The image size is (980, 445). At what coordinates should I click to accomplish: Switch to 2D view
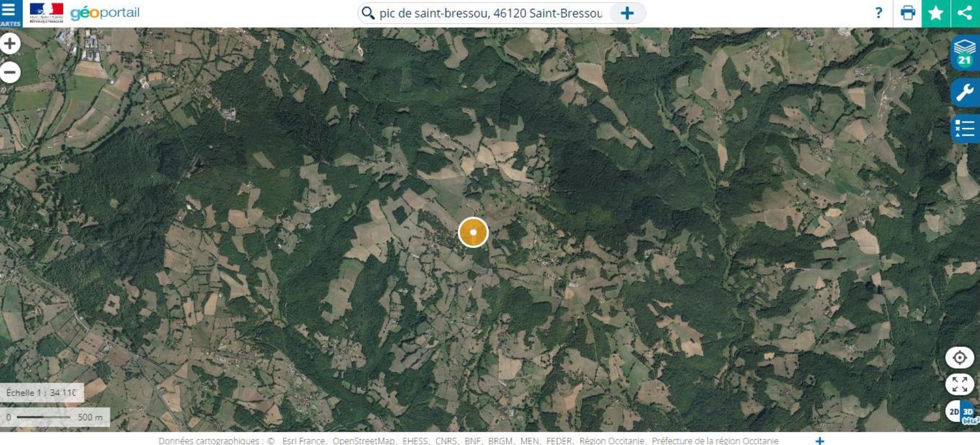click(x=953, y=412)
